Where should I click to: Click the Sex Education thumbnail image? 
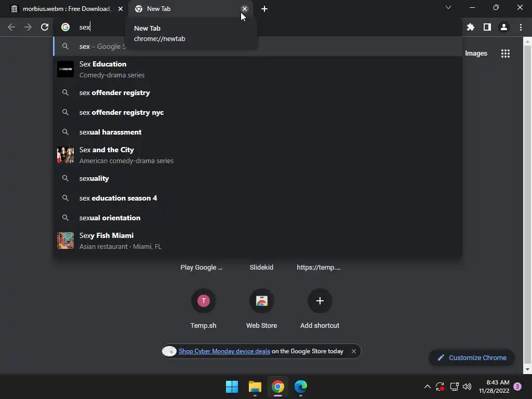point(65,69)
